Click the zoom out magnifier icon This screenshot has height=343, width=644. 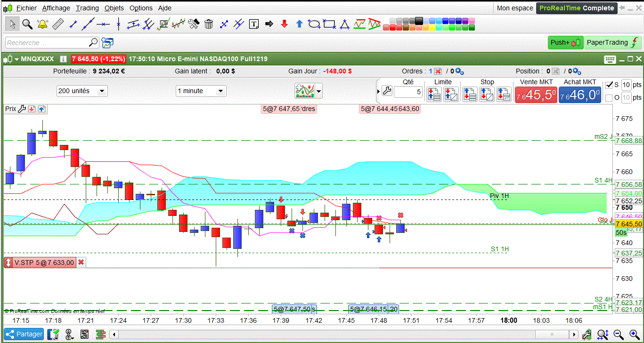coord(619,335)
